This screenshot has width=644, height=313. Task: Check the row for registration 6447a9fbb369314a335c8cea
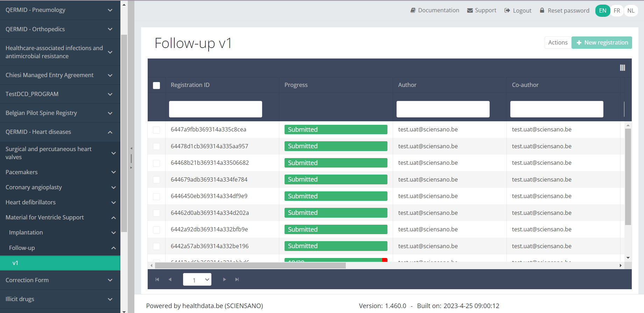pos(156,130)
